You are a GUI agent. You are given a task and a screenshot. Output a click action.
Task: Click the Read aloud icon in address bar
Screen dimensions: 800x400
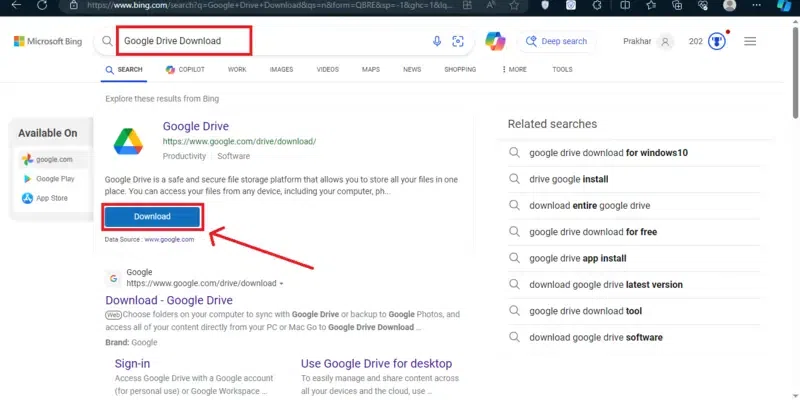pyautogui.click(x=491, y=5)
